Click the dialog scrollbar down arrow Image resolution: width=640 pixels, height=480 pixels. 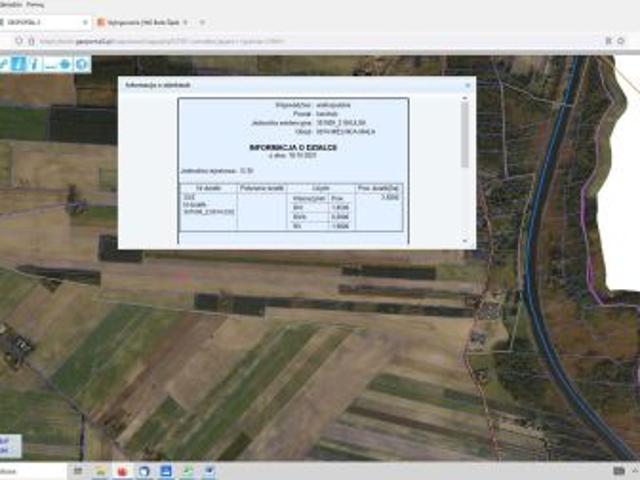464,241
